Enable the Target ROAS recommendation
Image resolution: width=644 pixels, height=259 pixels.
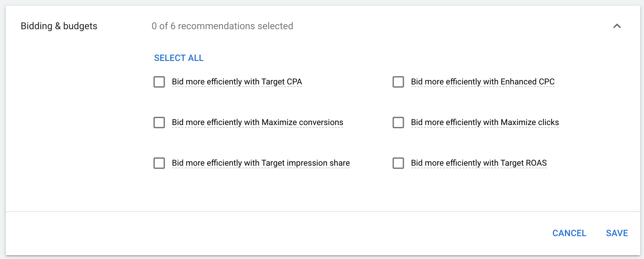398,163
